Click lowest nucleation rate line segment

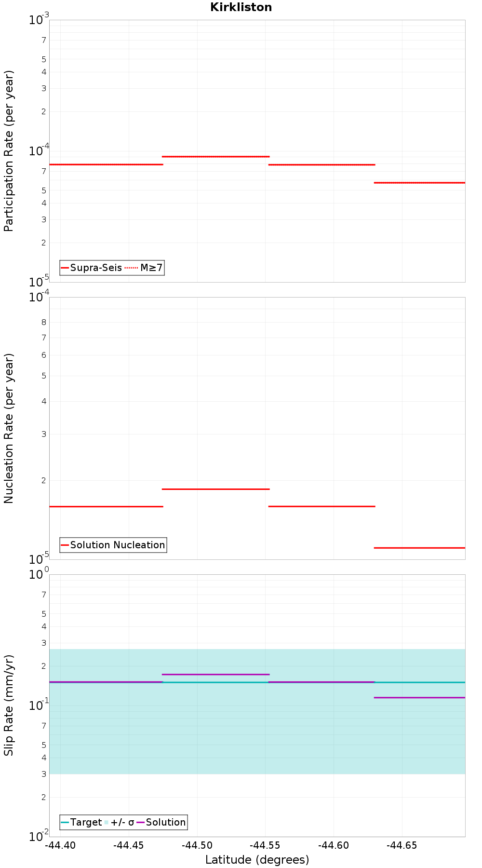[419, 548]
